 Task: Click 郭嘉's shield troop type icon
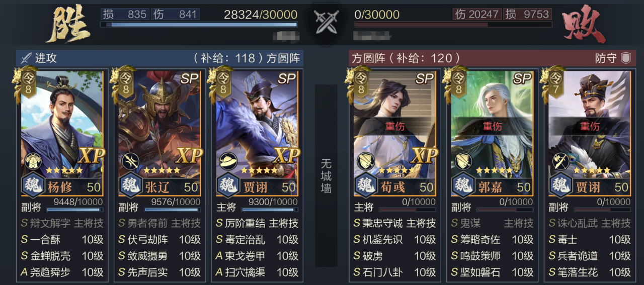462,161
